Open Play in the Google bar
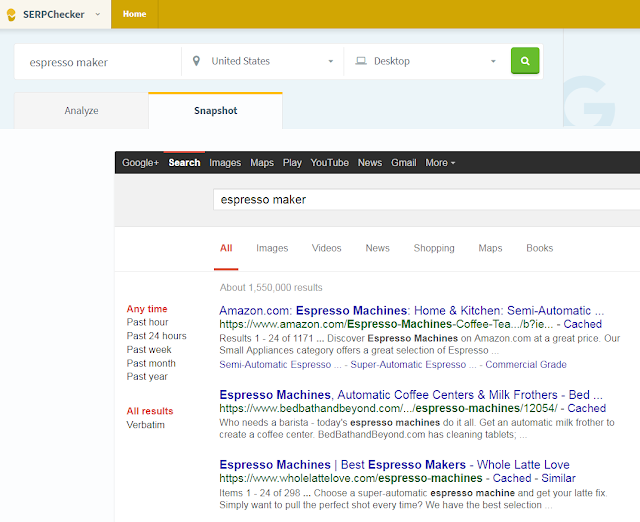Image resolution: width=640 pixels, height=522 pixels. click(x=292, y=163)
